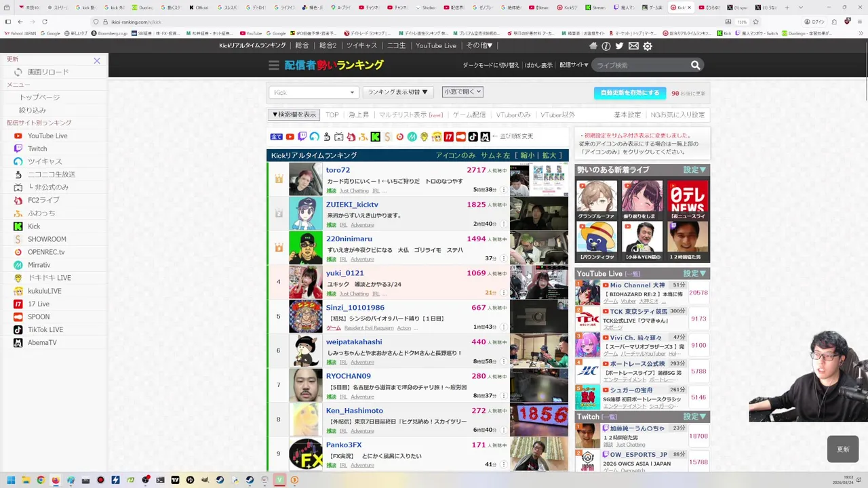Close the left sidebar with X
Viewport: 868px width, 488px height.
(97, 61)
